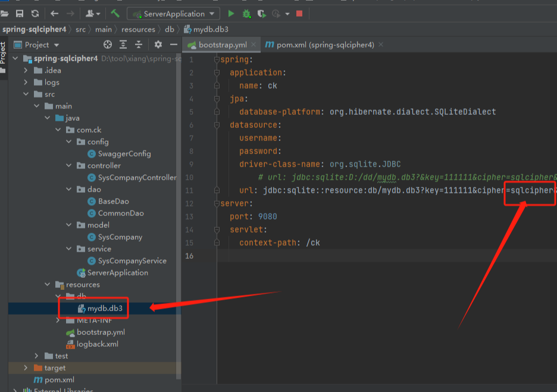The image size is (557, 392).
Task: Collapse the com.ck package
Action: click(x=58, y=130)
